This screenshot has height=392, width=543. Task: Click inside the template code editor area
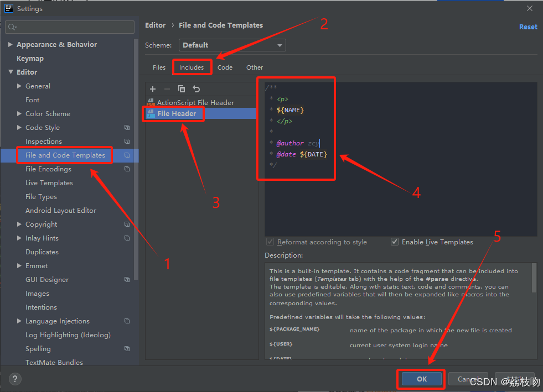[401, 159]
